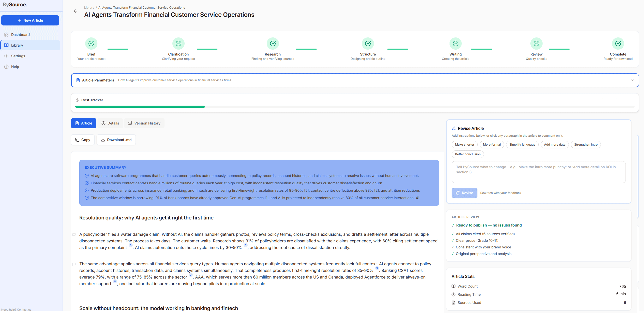Open the Library breadcrumb link
Image resolution: width=644 pixels, height=313 pixels.
tap(89, 7)
